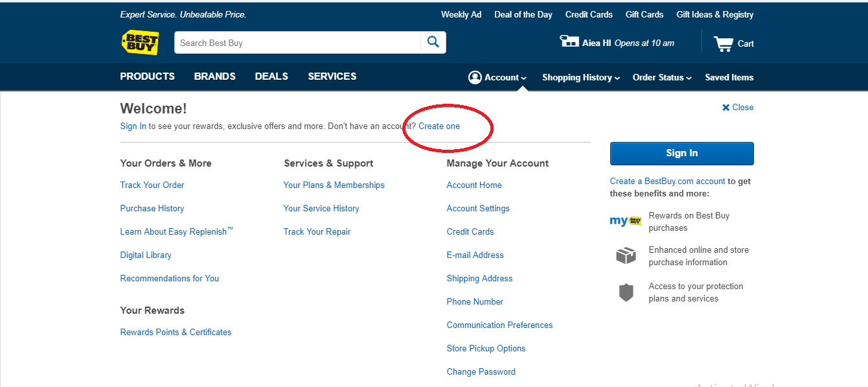This screenshot has height=387, width=868.
Task: Open Track Your Repair
Action: tap(317, 231)
